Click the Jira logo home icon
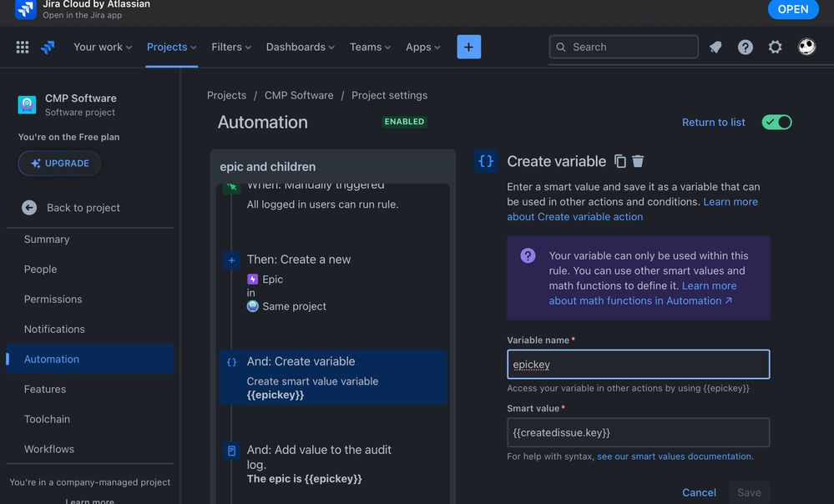 [x=48, y=48]
